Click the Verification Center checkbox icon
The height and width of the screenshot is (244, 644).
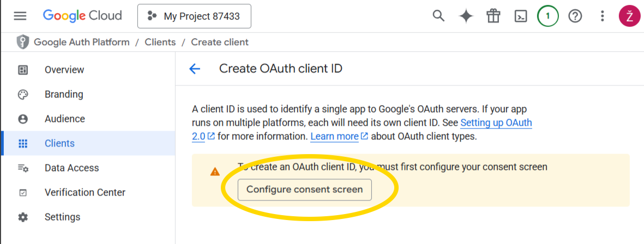click(23, 193)
